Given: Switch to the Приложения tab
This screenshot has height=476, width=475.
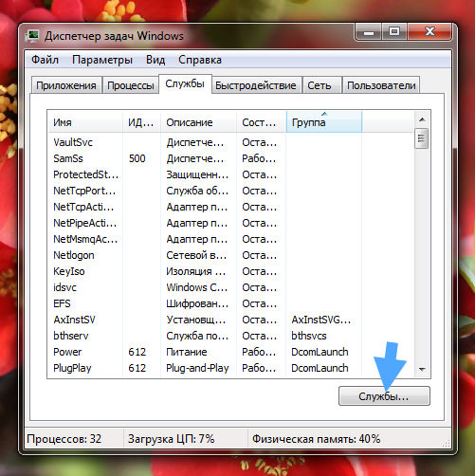Looking at the screenshot, I should click(66, 85).
